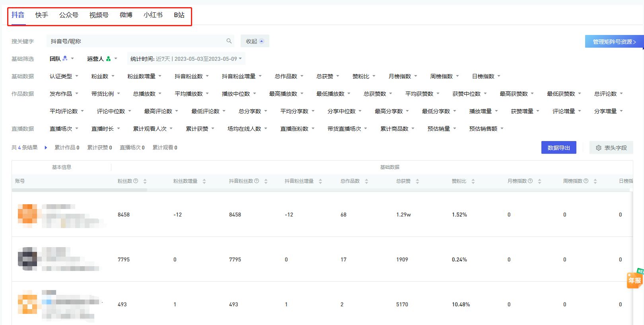Screen dimensions: 644x325
Task: Sort table by 抖音粉丝数 column arrows
Action: [x=266, y=181]
